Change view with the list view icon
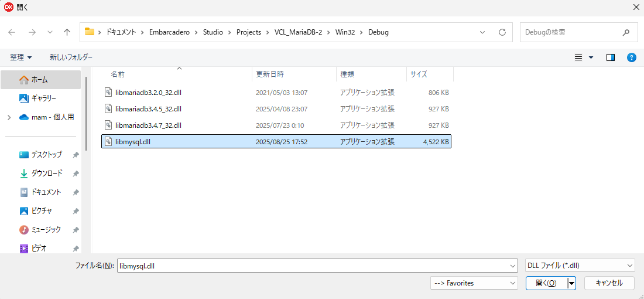The width and height of the screenshot is (644, 299). click(x=578, y=57)
